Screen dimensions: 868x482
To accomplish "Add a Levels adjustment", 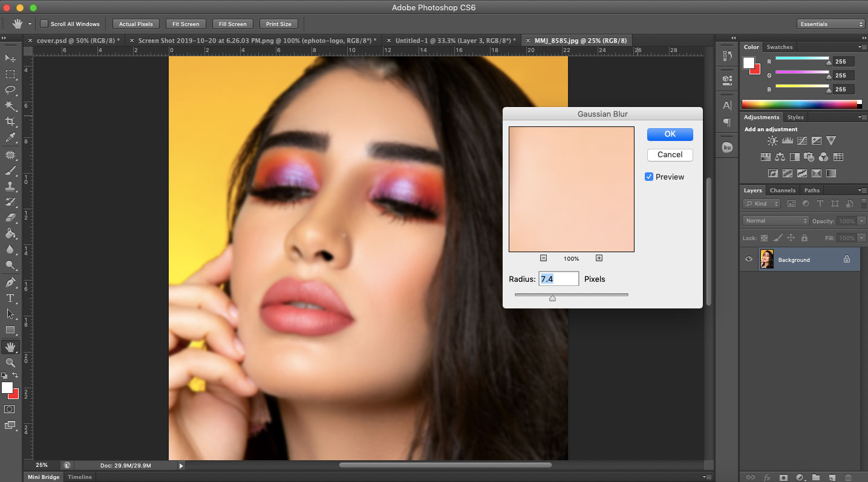I will 787,141.
